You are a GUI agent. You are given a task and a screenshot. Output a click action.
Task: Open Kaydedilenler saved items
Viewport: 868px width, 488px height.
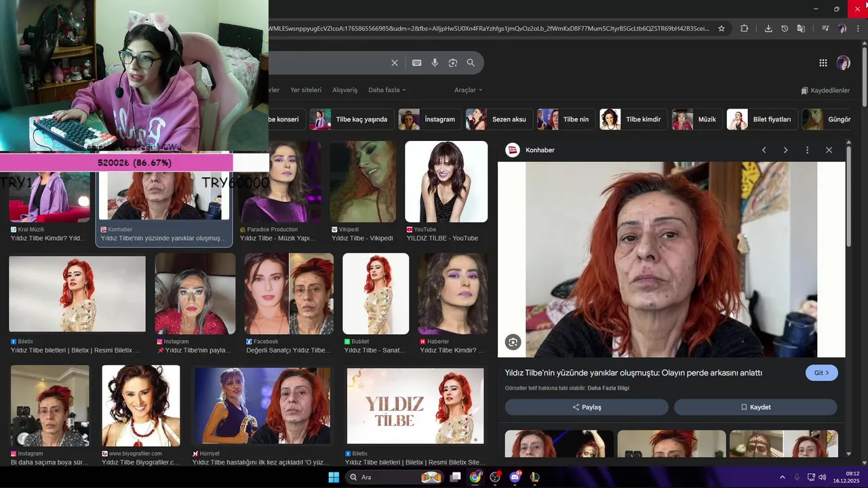825,90
